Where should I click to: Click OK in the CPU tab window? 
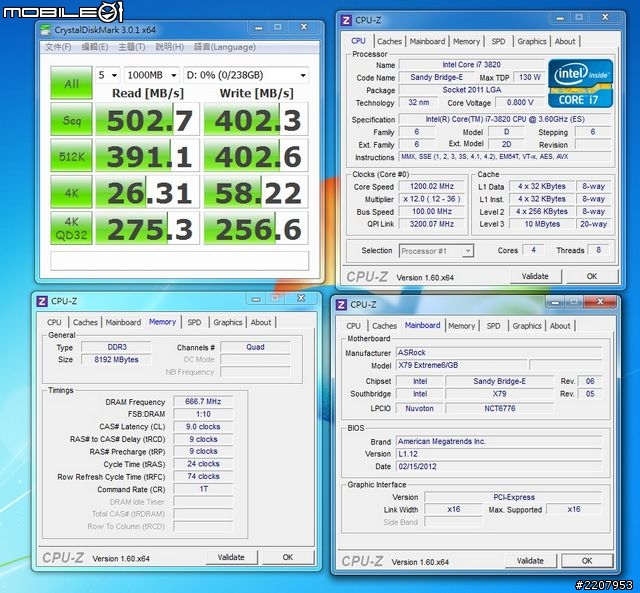592,276
